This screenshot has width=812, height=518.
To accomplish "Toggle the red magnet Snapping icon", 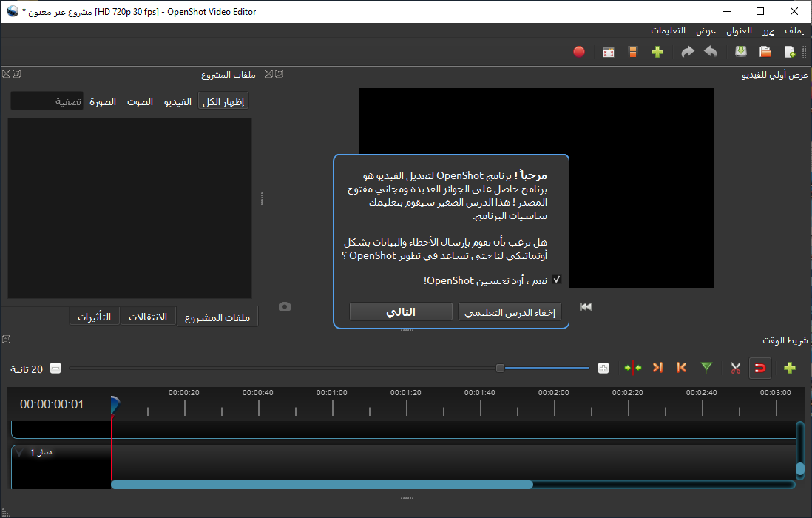I will 760,368.
